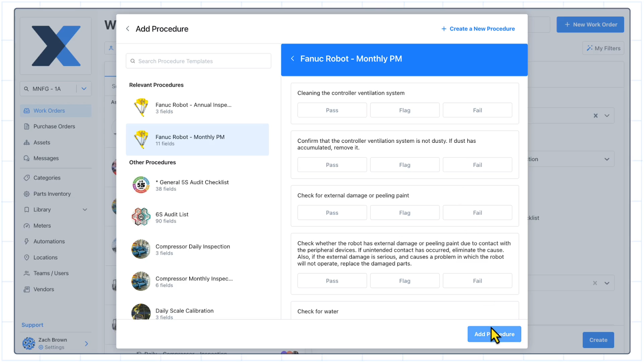Click the Meters gauge icon
This screenshot has height=362, width=644.
27,226
